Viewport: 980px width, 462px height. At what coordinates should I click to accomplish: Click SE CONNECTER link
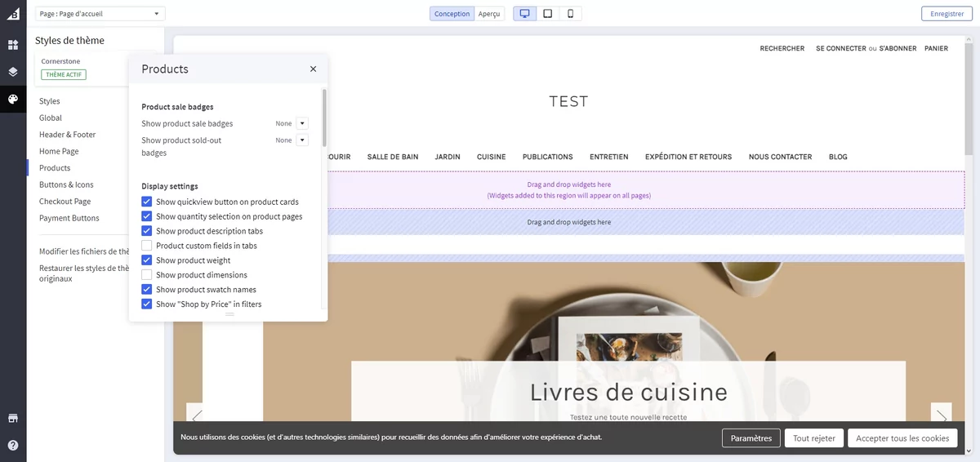[840, 48]
